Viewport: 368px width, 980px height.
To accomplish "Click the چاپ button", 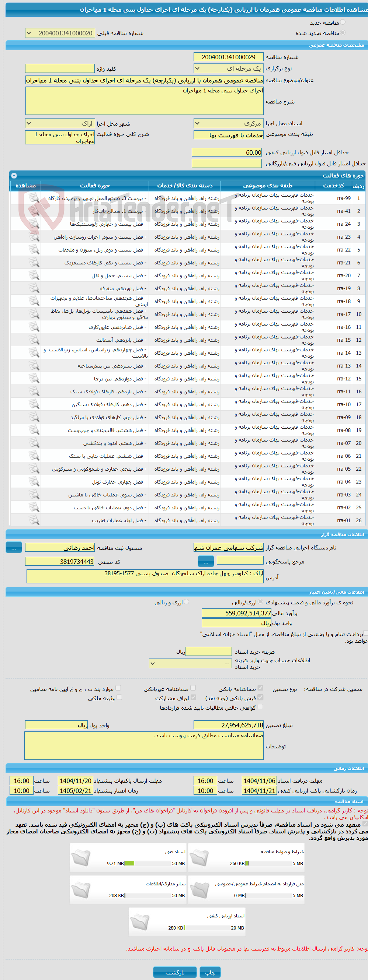I will (210, 972).
